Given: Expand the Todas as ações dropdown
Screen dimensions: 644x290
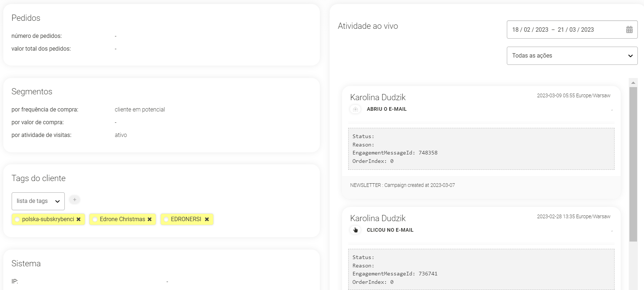Looking at the screenshot, I should tap(572, 56).
